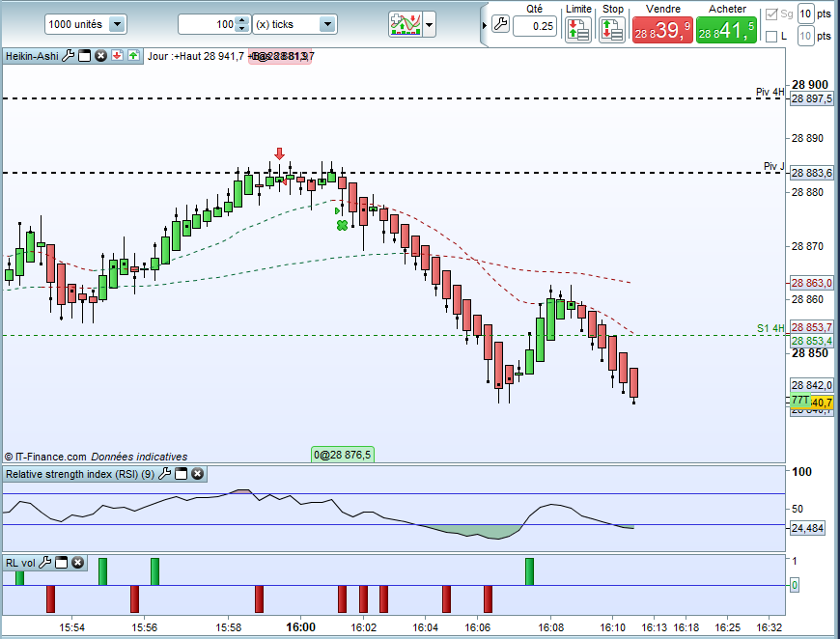Click the 28 863,0 red price label
The height and width of the screenshot is (639, 840).
[812, 283]
